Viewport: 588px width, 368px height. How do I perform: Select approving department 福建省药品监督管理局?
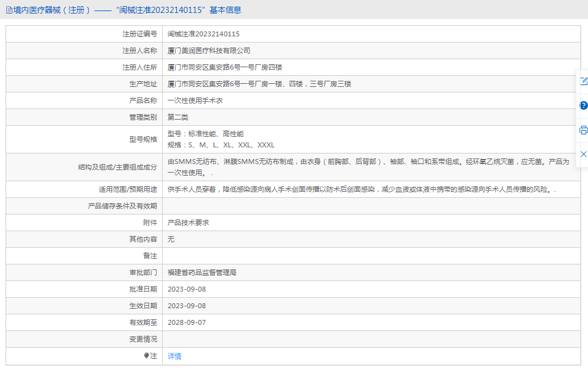[x=202, y=272]
